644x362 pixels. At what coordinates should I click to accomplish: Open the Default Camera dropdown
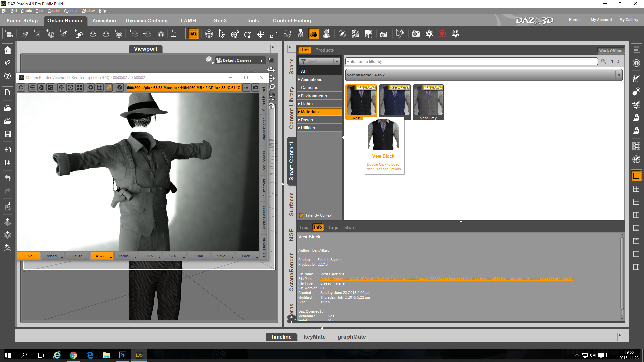[261, 60]
